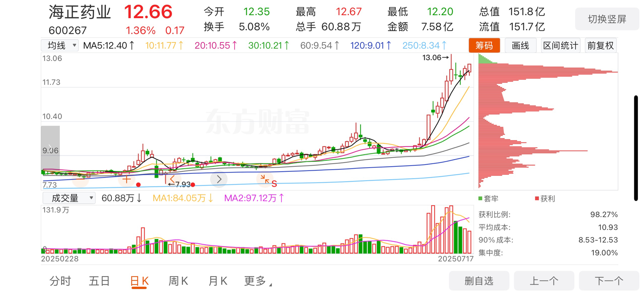Switch to 周K tab
644x297 pixels.
[178, 281]
